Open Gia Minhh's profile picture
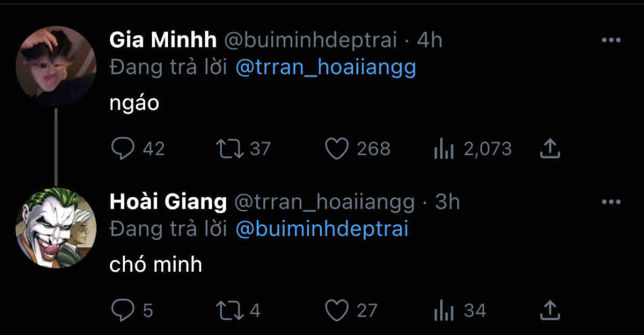 pos(56,66)
